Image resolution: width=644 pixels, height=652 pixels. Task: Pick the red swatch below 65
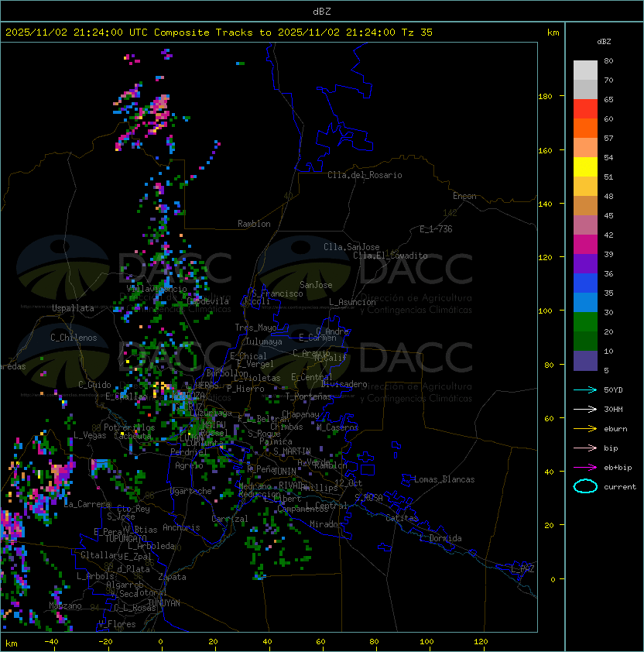[x=585, y=109]
